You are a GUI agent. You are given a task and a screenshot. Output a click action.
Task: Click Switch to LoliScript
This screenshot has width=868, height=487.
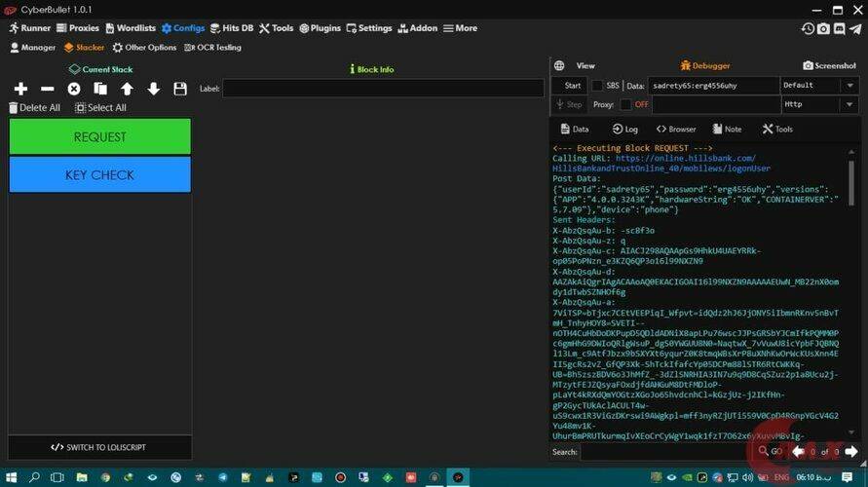(99, 447)
